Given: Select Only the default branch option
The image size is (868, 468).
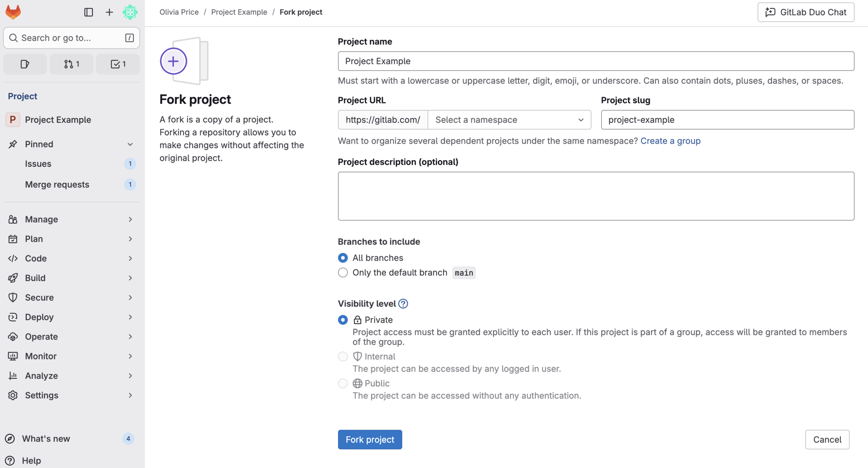Looking at the screenshot, I should click(x=343, y=272).
